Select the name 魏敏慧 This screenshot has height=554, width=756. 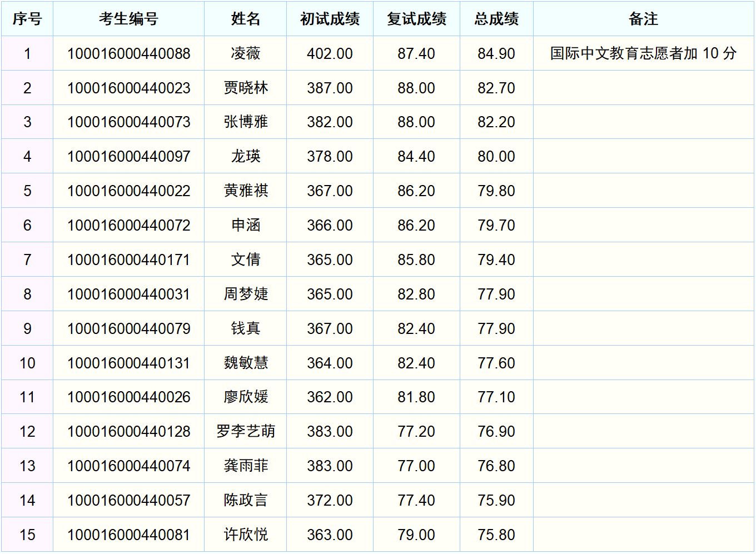[245, 363]
